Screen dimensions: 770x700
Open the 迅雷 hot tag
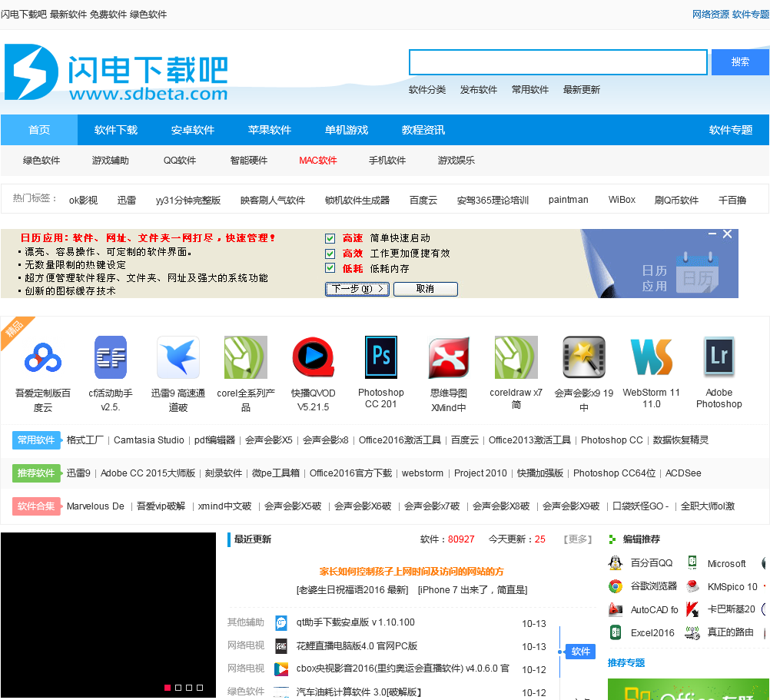click(127, 201)
